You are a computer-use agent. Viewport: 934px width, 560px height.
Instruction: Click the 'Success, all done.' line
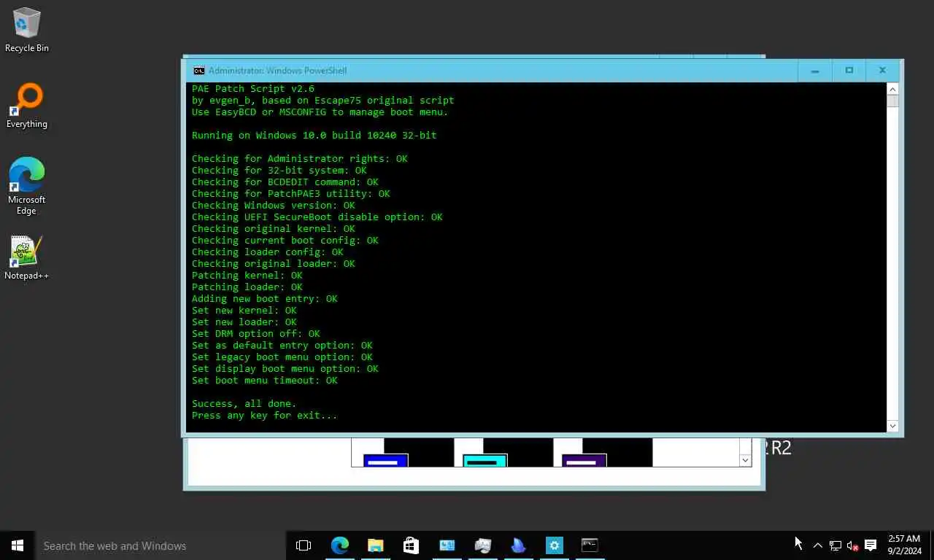(244, 404)
